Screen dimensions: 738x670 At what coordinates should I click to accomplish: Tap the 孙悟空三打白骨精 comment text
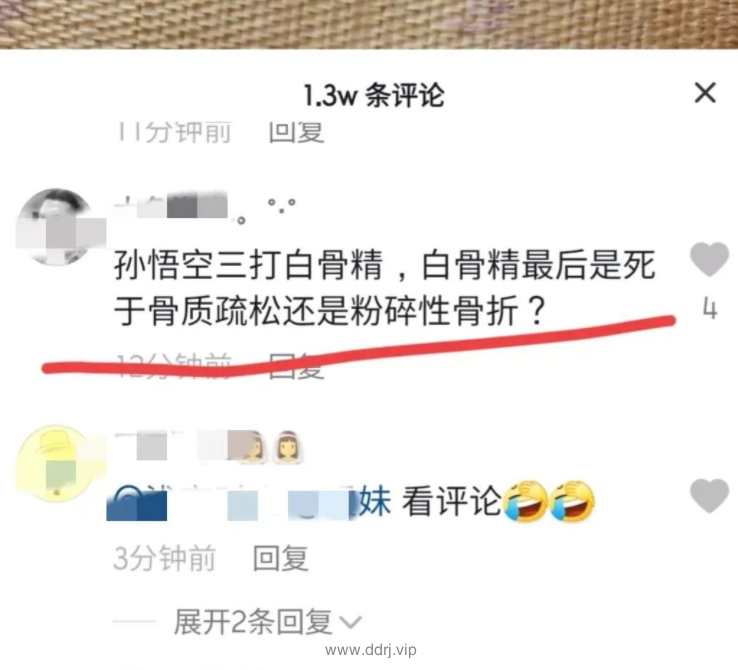click(384, 288)
